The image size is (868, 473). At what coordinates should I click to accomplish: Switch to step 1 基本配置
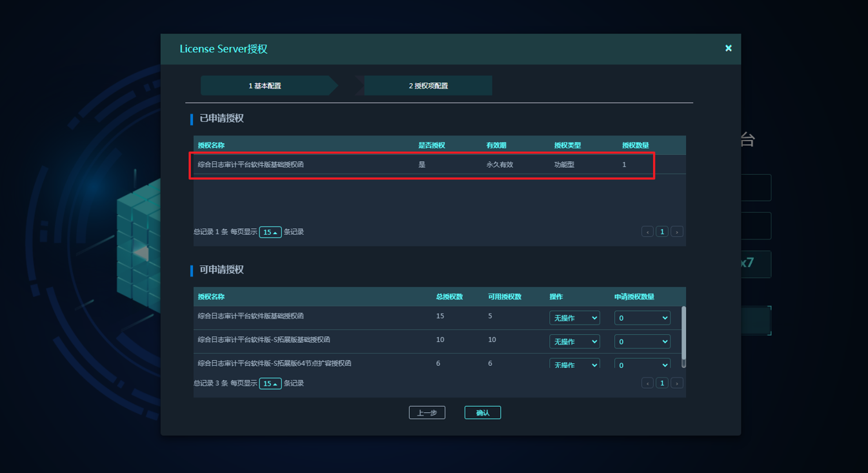[269, 86]
